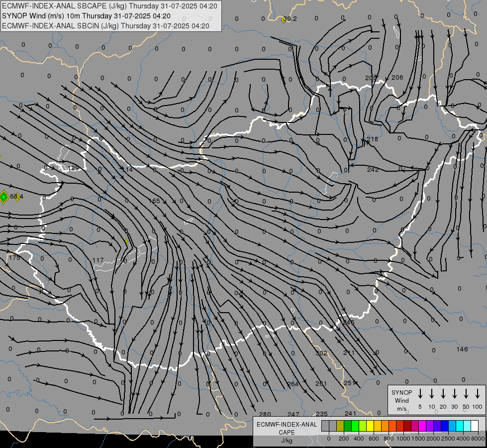
Task: Click the m/s unit label in wind legend
Action: tap(401, 409)
